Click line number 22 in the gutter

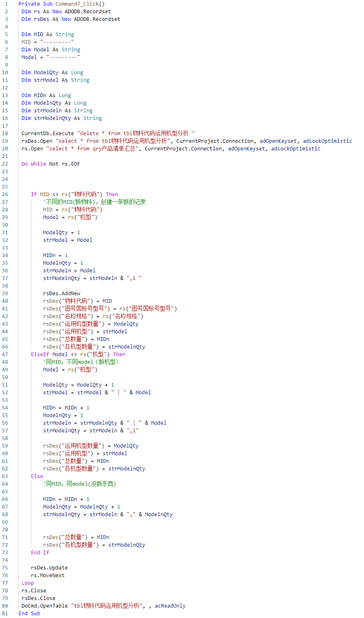coord(5,164)
